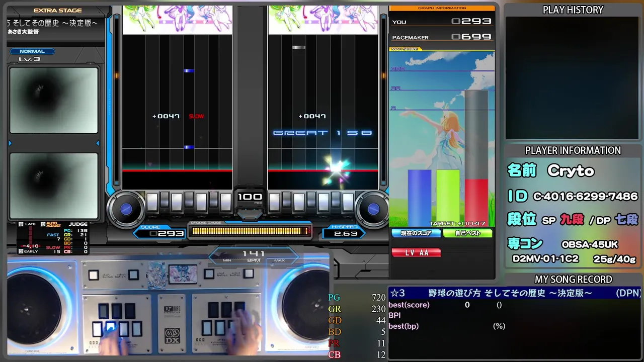Click the right blue turntable icon in-game

373,209
